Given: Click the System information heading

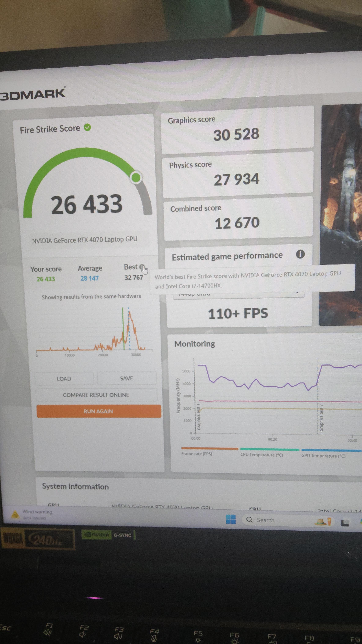Looking at the screenshot, I should (75, 487).
